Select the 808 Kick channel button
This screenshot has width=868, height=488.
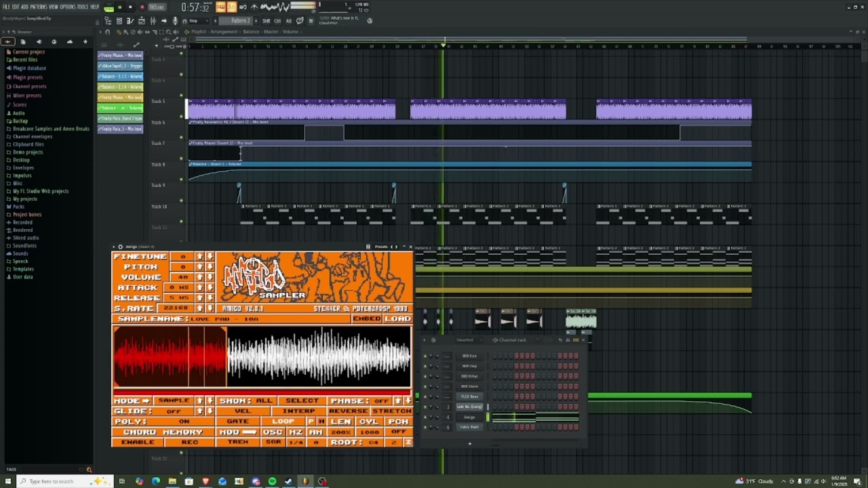(469, 356)
